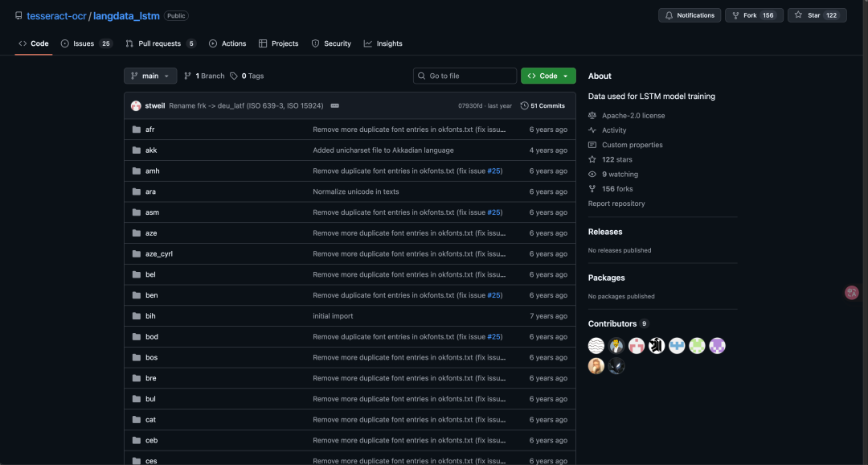The image size is (868, 465).
Task: Click the folder icon for ben
Action: [x=137, y=295]
